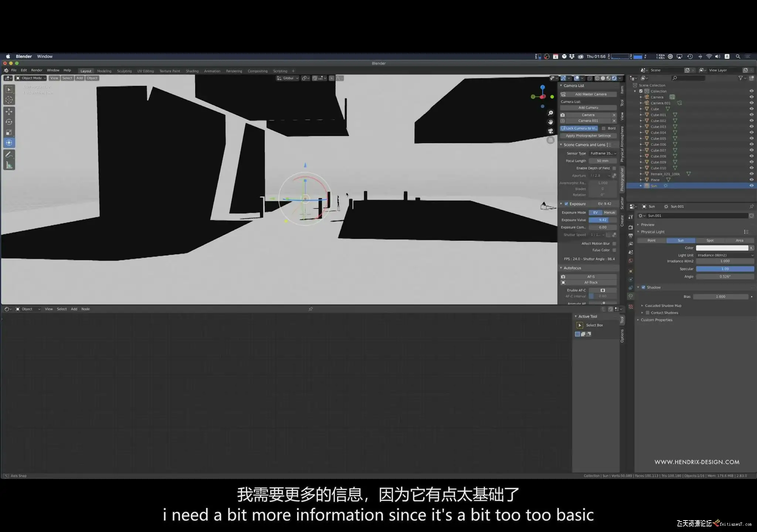Click Add Master Camera button

click(590, 94)
